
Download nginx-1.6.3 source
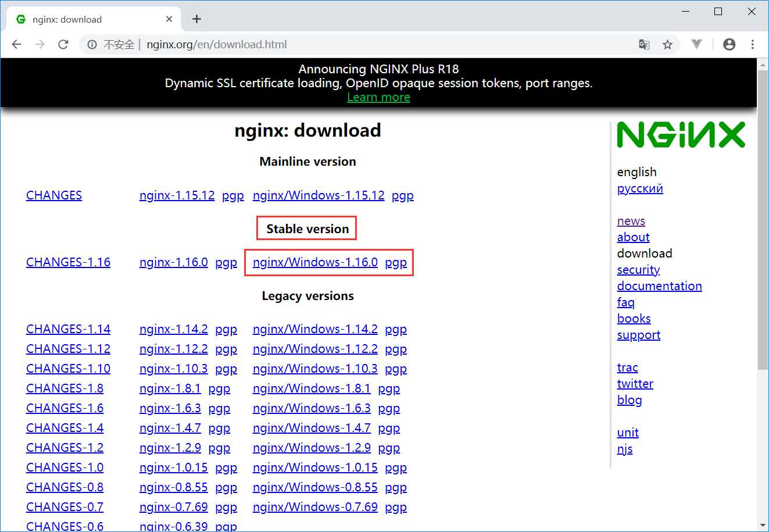[170, 408]
